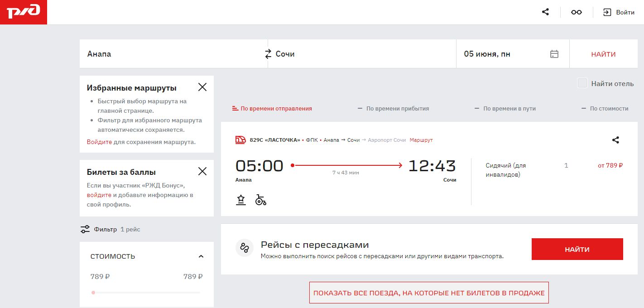
Task: Click the share icon in top header
Action: pyautogui.click(x=545, y=12)
